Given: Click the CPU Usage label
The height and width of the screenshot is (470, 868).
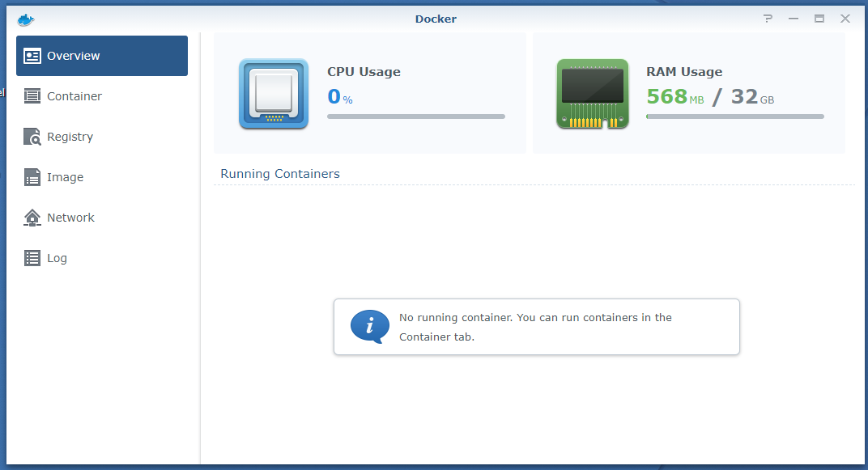Looking at the screenshot, I should click(364, 72).
